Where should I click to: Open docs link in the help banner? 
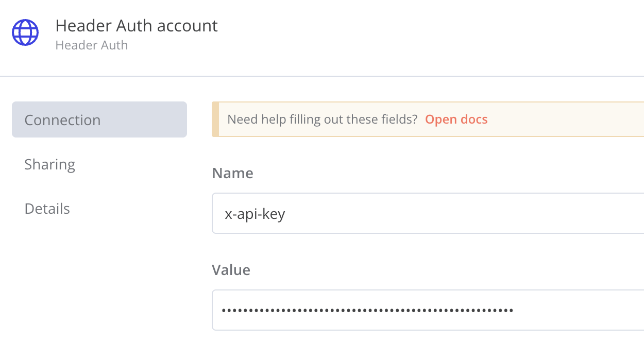click(456, 119)
